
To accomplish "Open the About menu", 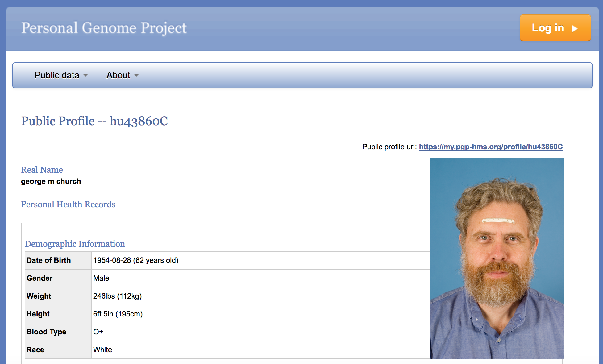I will (x=123, y=75).
